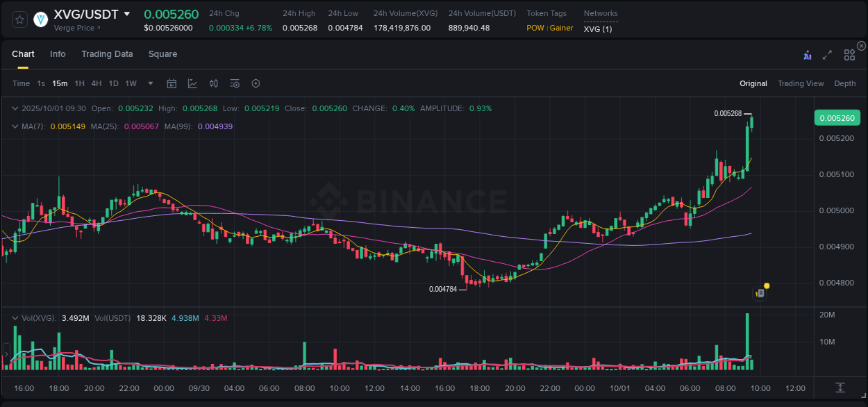
Task: Click the candlestick display icon
Action: (x=214, y=83)
